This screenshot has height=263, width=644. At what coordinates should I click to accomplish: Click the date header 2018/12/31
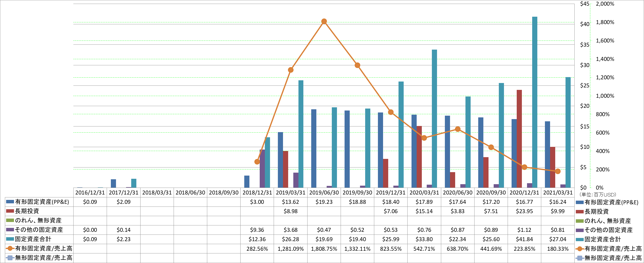(x=257, y=193)
